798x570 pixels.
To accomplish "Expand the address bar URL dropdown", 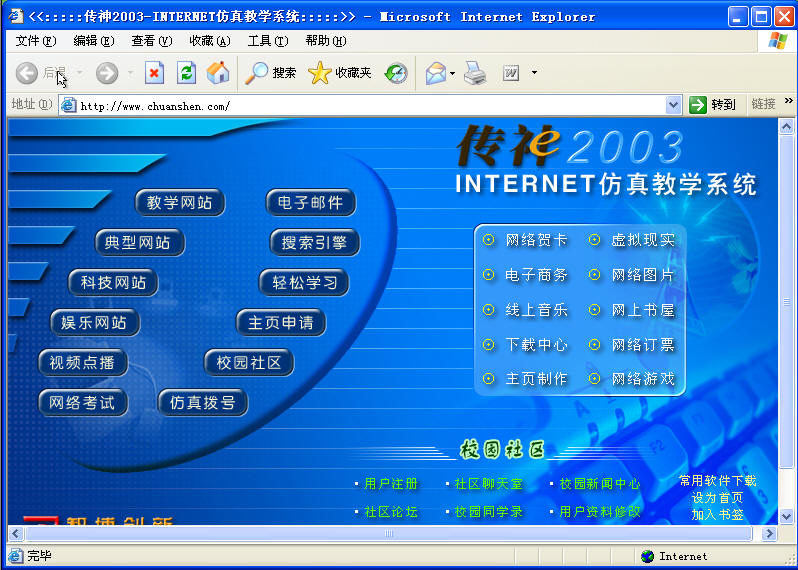I will [x=673, y=104].
